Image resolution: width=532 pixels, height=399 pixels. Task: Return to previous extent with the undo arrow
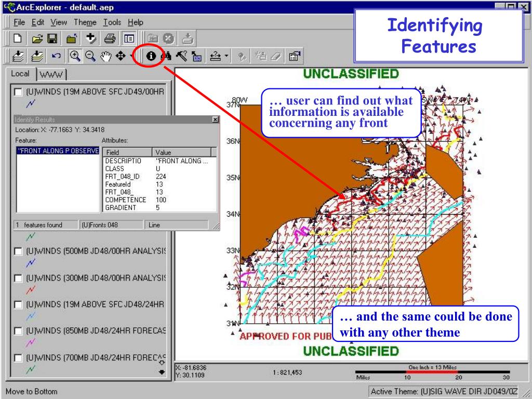[56, 56]
